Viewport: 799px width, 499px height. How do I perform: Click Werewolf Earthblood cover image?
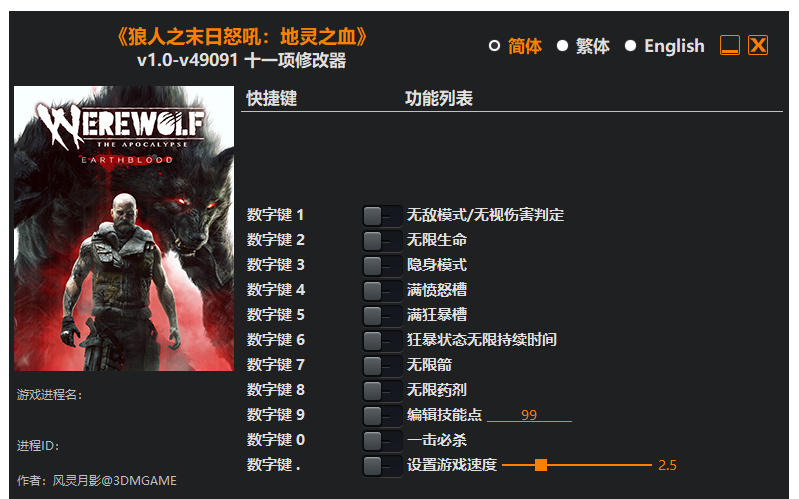(124, 228)
